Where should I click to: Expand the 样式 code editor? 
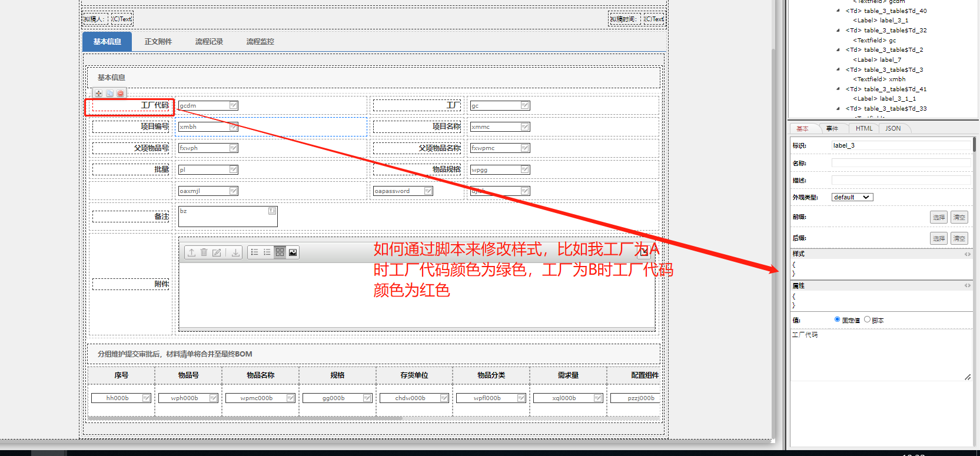click(x=967, y=254)
